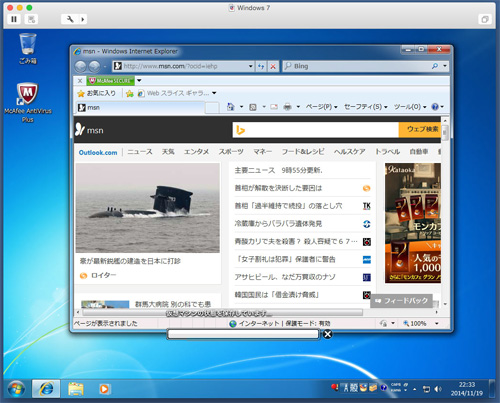Screen dimensions: 500x403
Task: Open the ニュース navigation item
Action: click(x=140, y=152)
